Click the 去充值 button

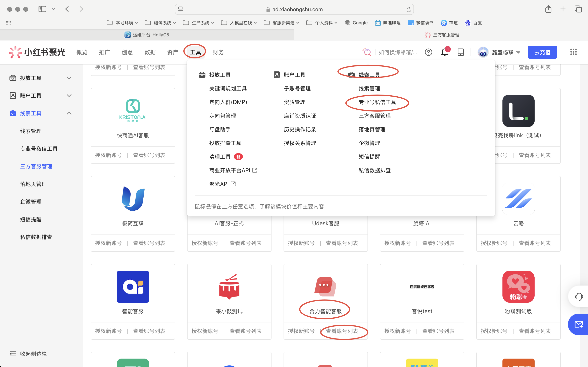(542, 52)
